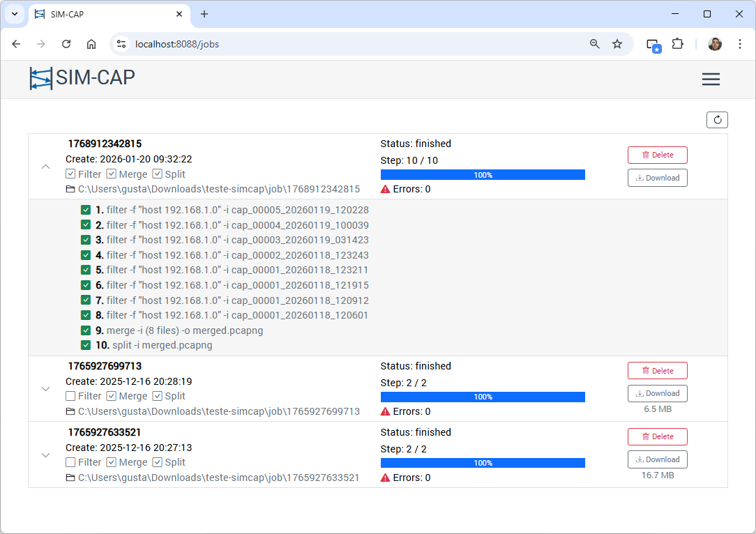The width and height of the screenshot is (756, 534).
Task: Click the folder icon for job 1765927699713
Action: tap(70, 411)
